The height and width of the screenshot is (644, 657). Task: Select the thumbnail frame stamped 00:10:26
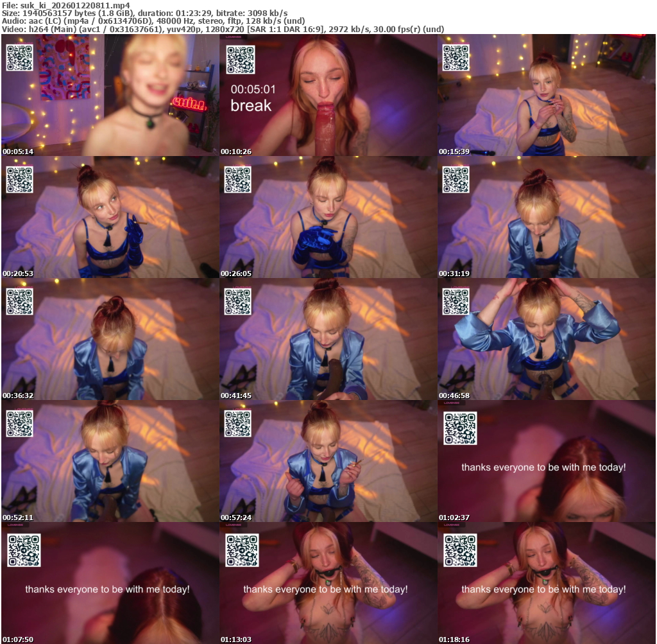328,95
